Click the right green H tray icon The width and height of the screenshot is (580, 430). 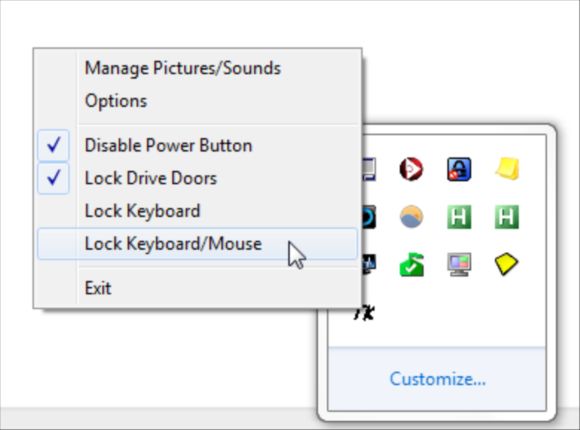(x=507, y=216)
